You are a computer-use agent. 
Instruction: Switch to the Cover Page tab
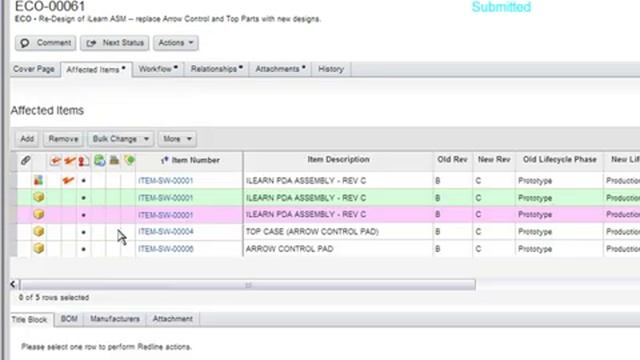coord(34,69)
